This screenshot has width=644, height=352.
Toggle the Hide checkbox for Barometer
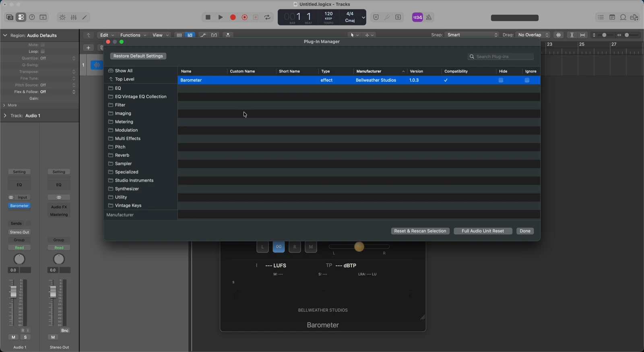(501, 80)
